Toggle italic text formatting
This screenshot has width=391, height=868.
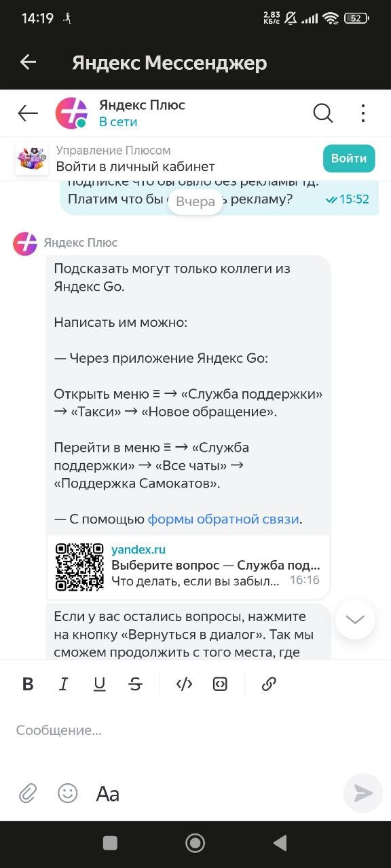pyautogui.click(x=63, y=684)
